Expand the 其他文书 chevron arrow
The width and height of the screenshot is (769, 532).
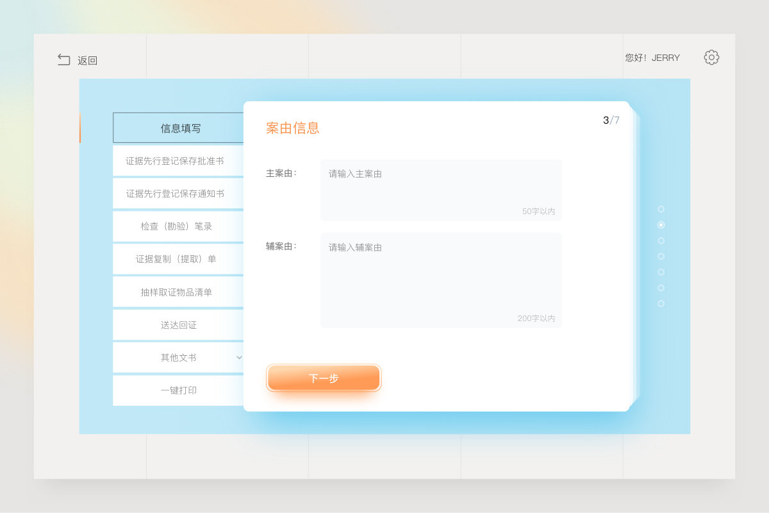[239, 358]
